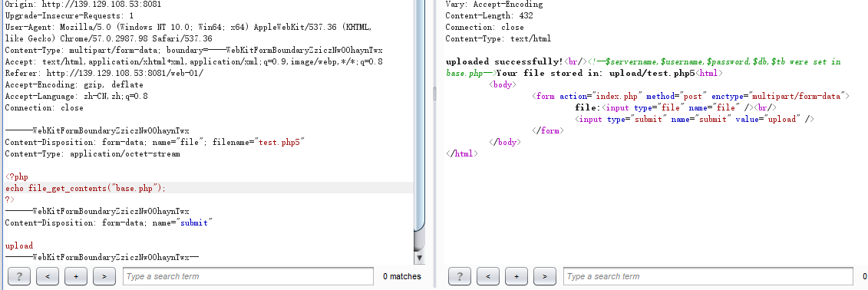Viewport: 868px width, 290px height.
Task: Focus the request pane search term field
Action: coord(248,276)
